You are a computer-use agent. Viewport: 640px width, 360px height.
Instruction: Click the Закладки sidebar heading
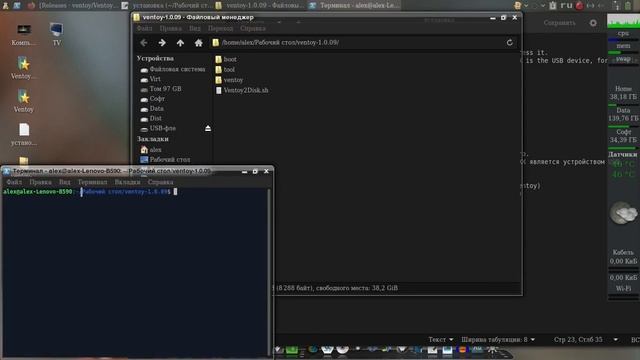tap(153, 139)
